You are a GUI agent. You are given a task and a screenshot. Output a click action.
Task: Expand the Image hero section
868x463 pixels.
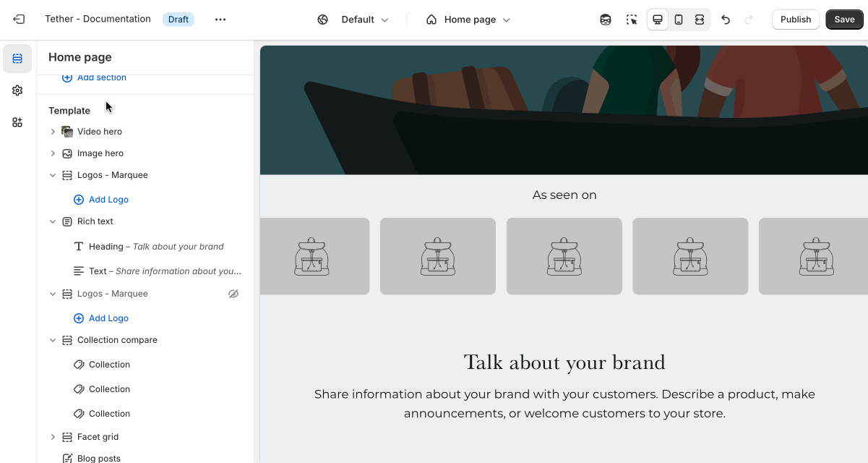[53, 153]
